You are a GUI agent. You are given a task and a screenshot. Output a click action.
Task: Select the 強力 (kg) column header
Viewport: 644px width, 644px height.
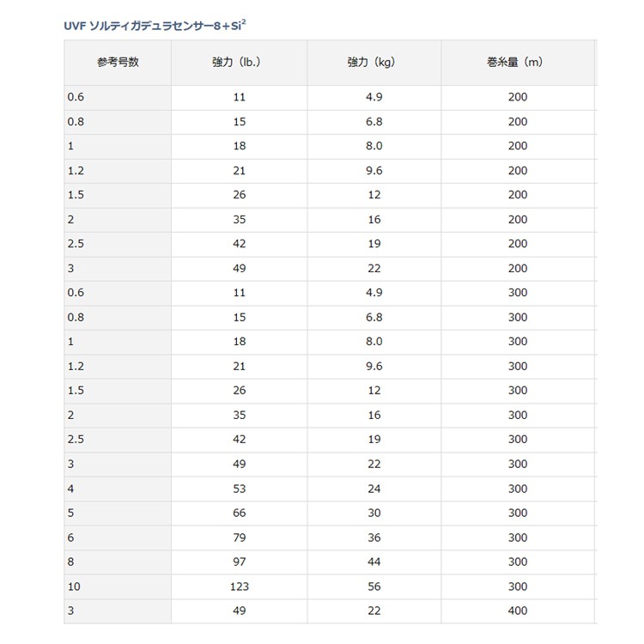point(374,63)
